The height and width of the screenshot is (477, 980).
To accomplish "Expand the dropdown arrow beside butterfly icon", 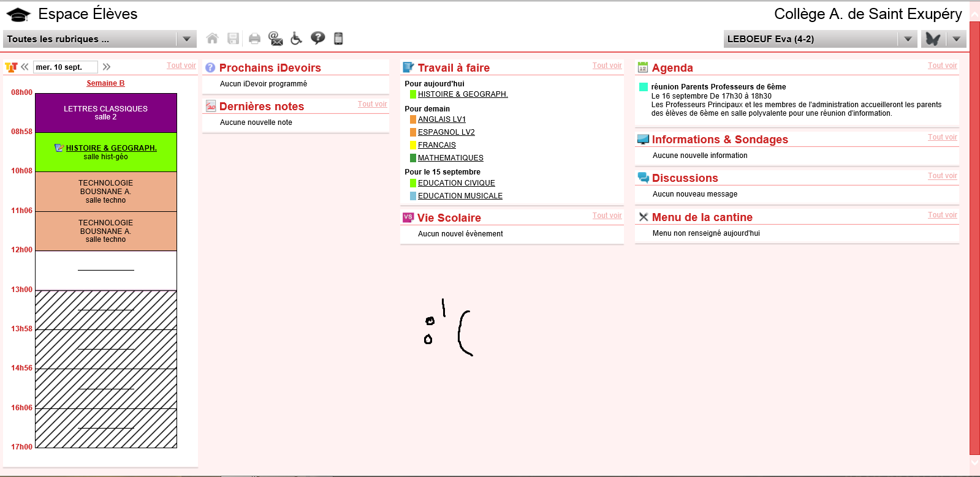I will pos(956,39).
